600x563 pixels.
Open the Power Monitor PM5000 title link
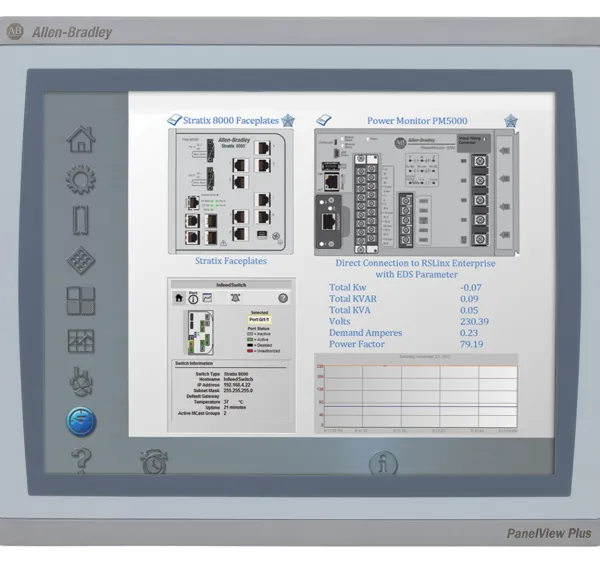point(417,121)
